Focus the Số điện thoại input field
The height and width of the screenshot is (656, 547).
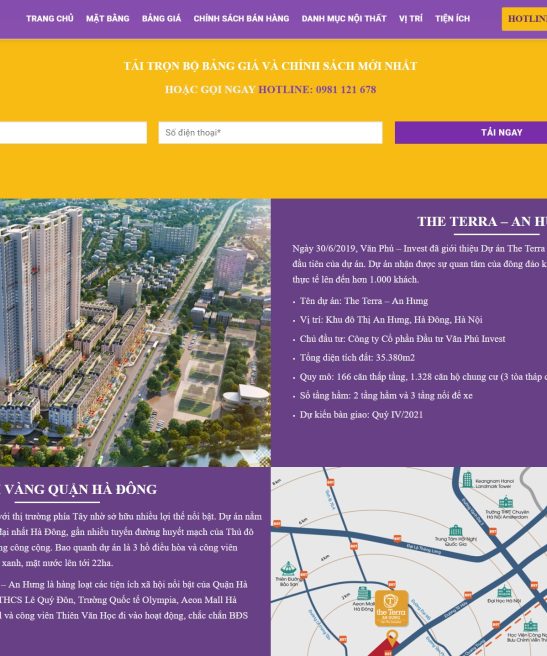coord(270,133)
